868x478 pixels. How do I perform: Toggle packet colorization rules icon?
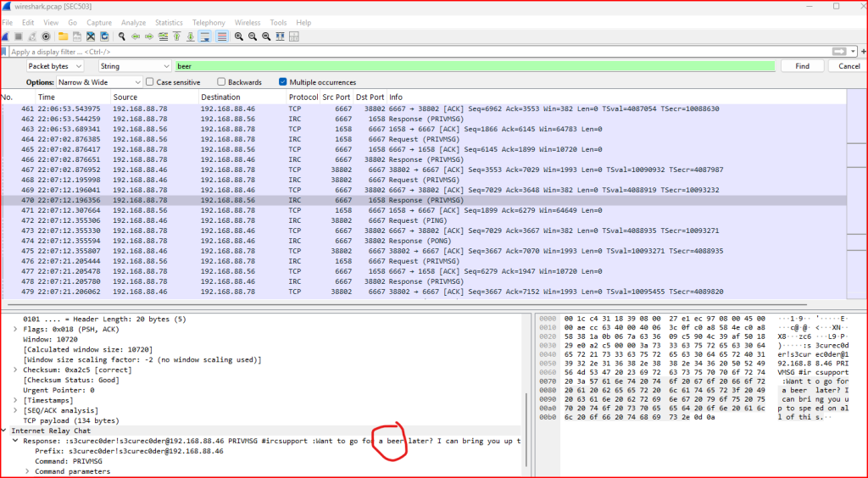pyautogui.click(x=221, y=36)
